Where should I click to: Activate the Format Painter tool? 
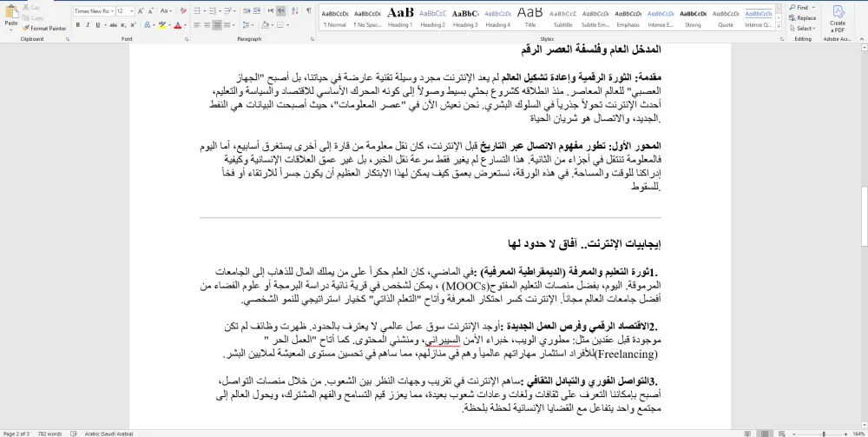(44, 29)
